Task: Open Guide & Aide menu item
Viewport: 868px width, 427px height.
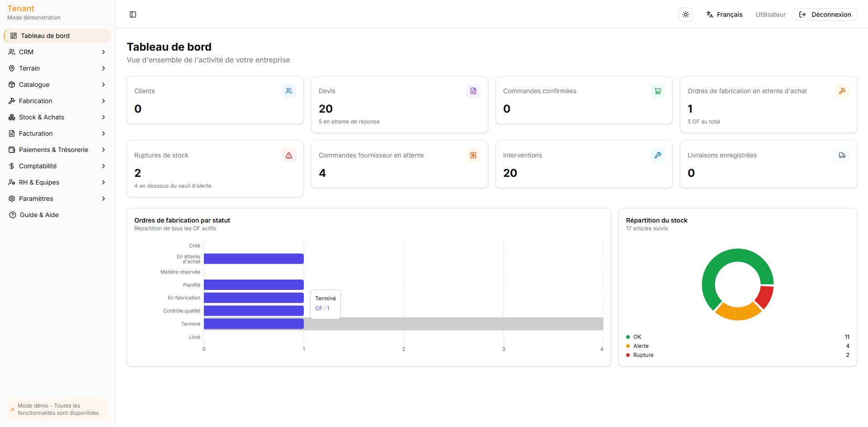Action: coord(57,215)
